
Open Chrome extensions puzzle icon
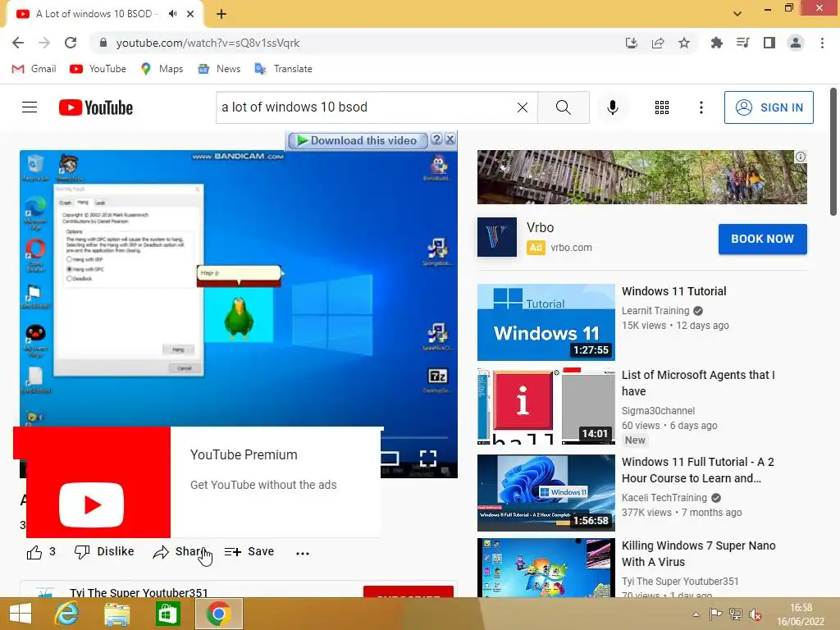click(x=716, y=43)
